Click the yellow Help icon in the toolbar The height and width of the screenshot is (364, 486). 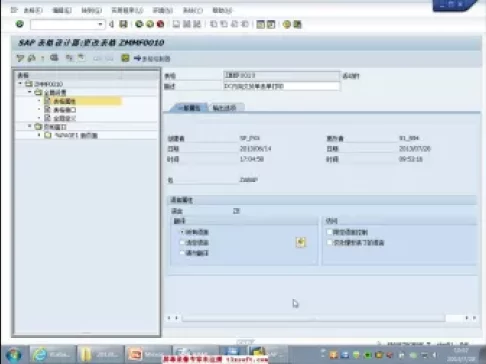click(286, 24)
